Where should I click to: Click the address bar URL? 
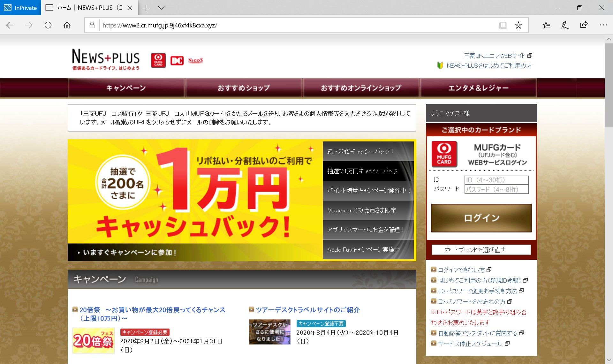click(160, 25)
